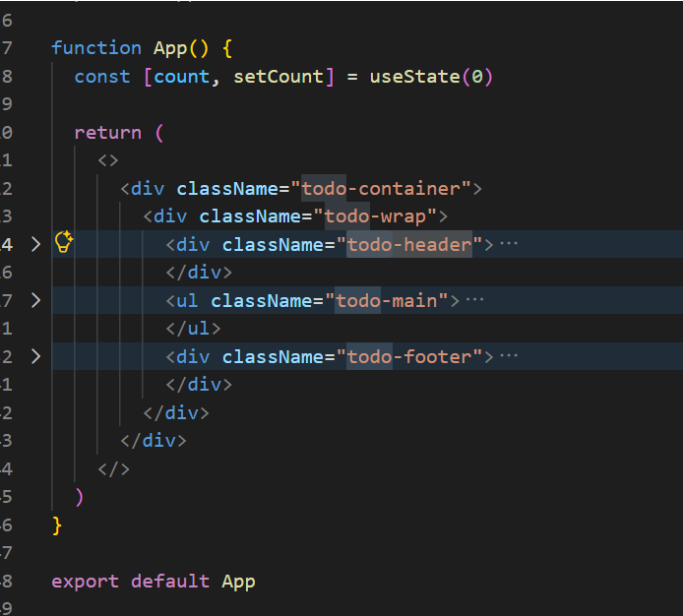683x616 pixels.
Task: Click the ellipsis after todo-header tag
Action: [x=509, y=243]
